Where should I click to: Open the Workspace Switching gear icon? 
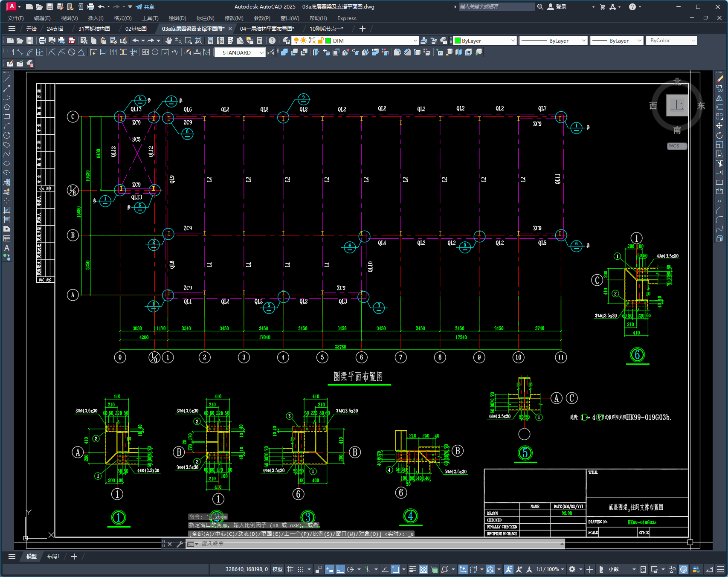(x=572, y=569)
